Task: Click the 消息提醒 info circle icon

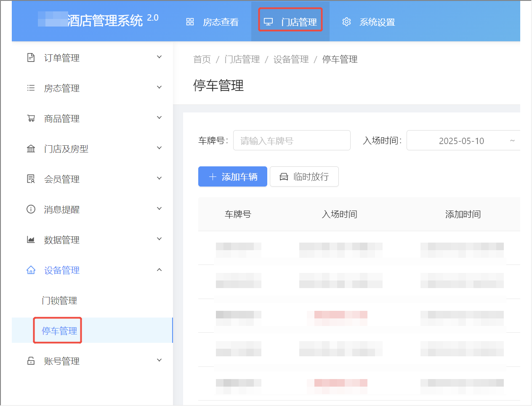Action: point(31,209)
